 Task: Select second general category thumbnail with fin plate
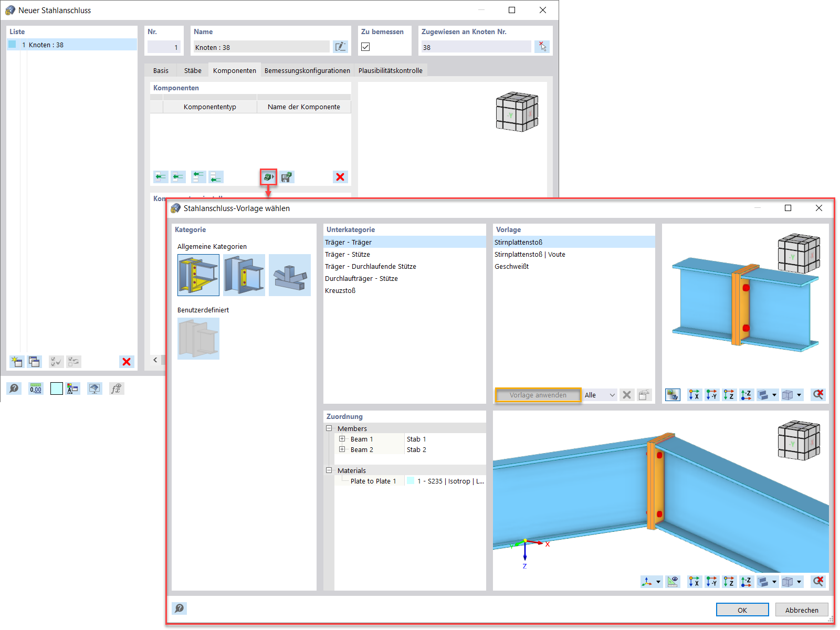click(244, 275)
